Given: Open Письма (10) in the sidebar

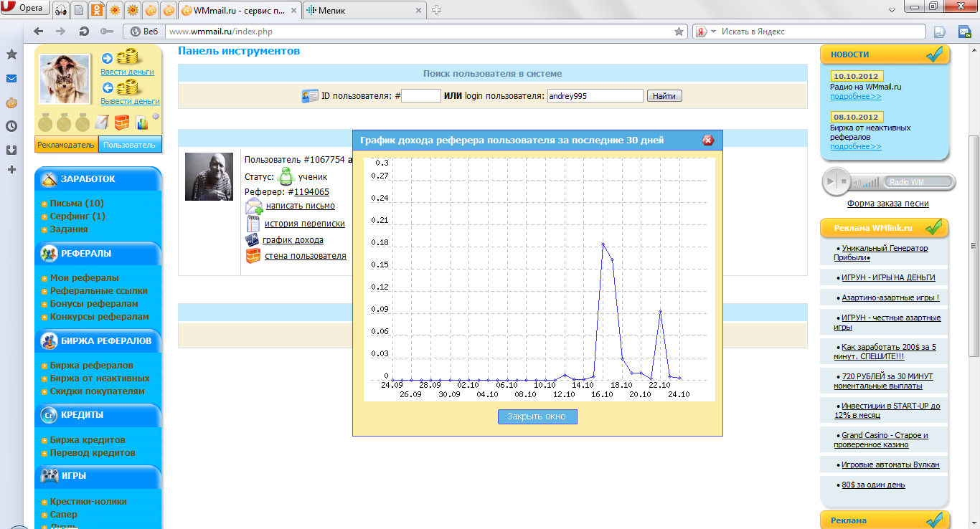Looking at the screenshot, I should (x=77, y=204).
